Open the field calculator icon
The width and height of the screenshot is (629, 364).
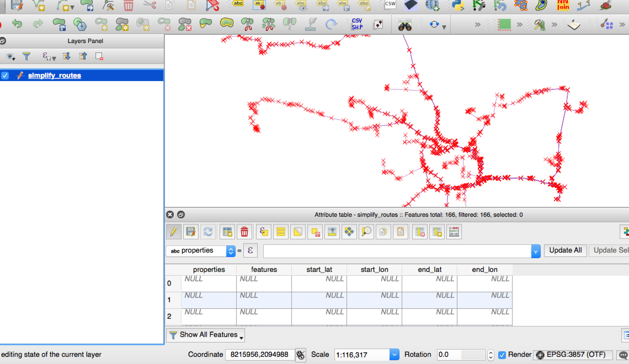pos(454,232)
